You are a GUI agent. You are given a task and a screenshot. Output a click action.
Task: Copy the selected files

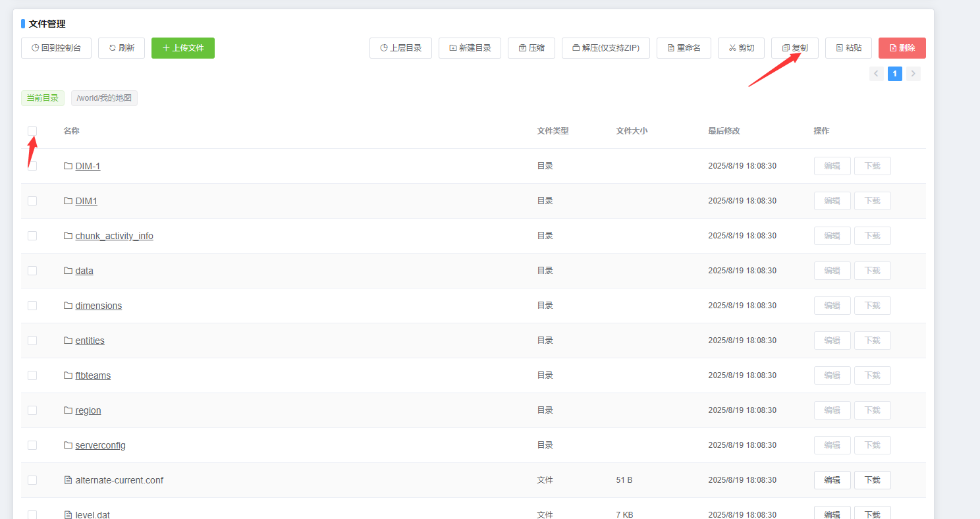(x=794, y=48)
